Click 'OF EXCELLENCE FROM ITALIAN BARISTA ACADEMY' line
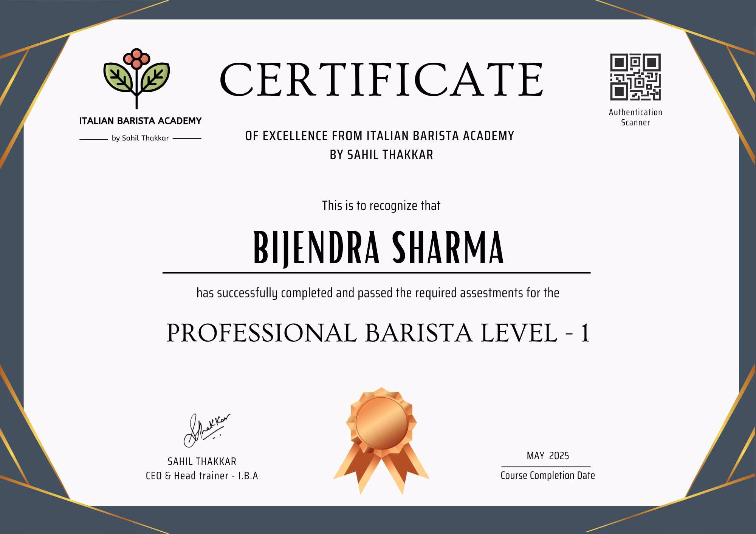 click(380, 136)
